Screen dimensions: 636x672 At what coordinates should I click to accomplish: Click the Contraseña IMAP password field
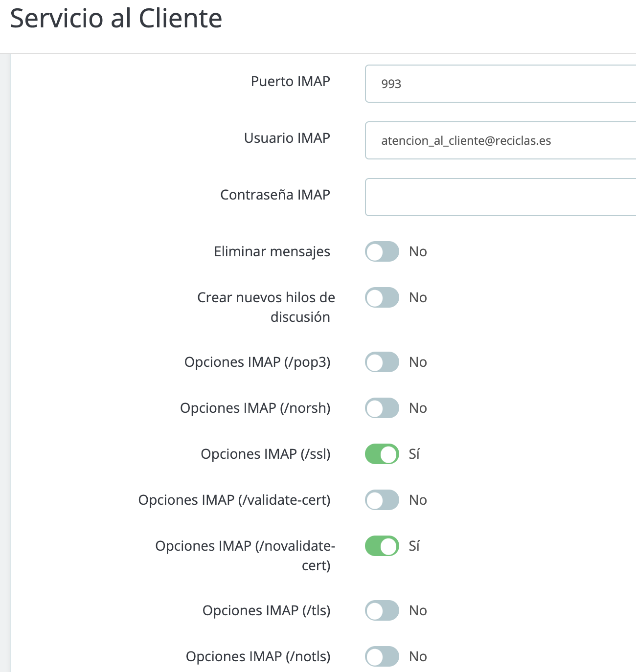point(499,197)
